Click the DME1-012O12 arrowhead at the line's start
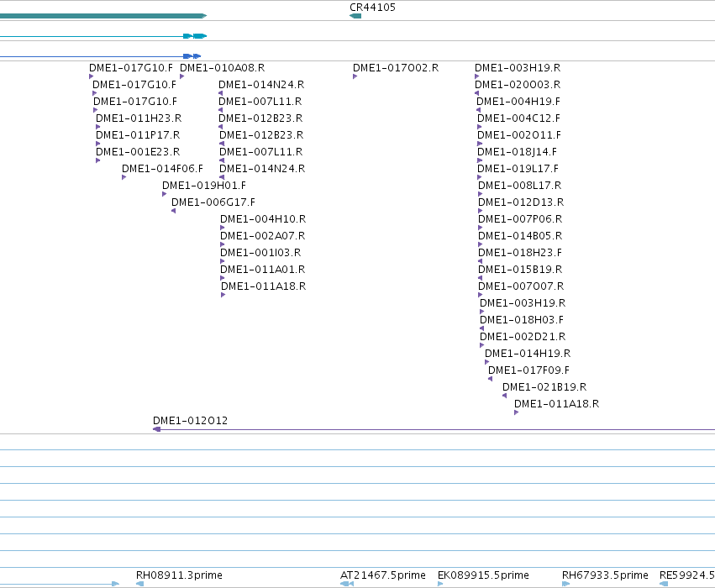Viewport: 715px width, 588px height. (156, 429)
